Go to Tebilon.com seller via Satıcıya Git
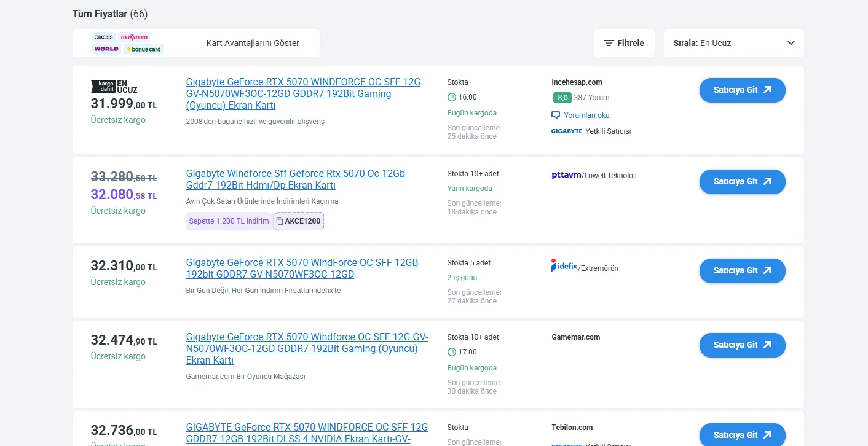Viewport: 868px width, 446px height. click(x=742, y=434)
